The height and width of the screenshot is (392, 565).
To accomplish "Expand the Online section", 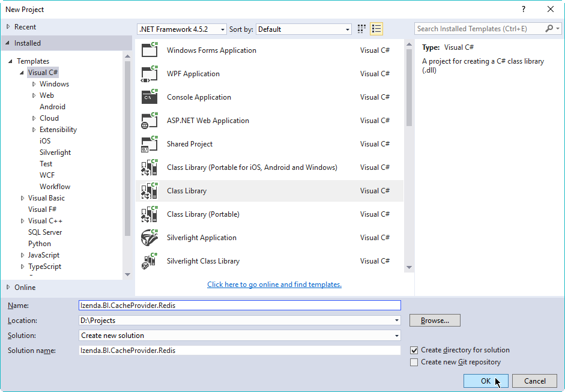I will coord(8,287).
